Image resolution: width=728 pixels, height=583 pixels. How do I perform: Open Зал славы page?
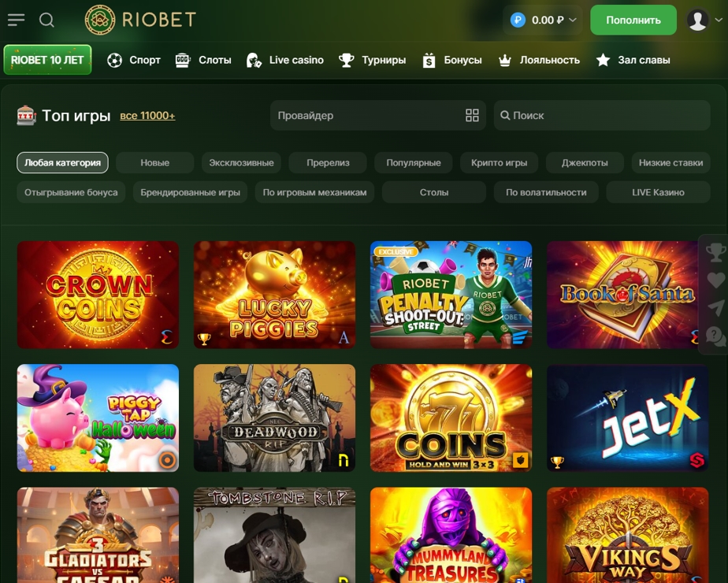633,60
